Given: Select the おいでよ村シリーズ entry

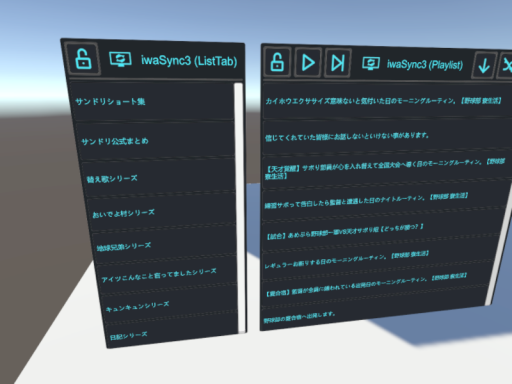Looking at the screenshot, I should tap(163, 211).
